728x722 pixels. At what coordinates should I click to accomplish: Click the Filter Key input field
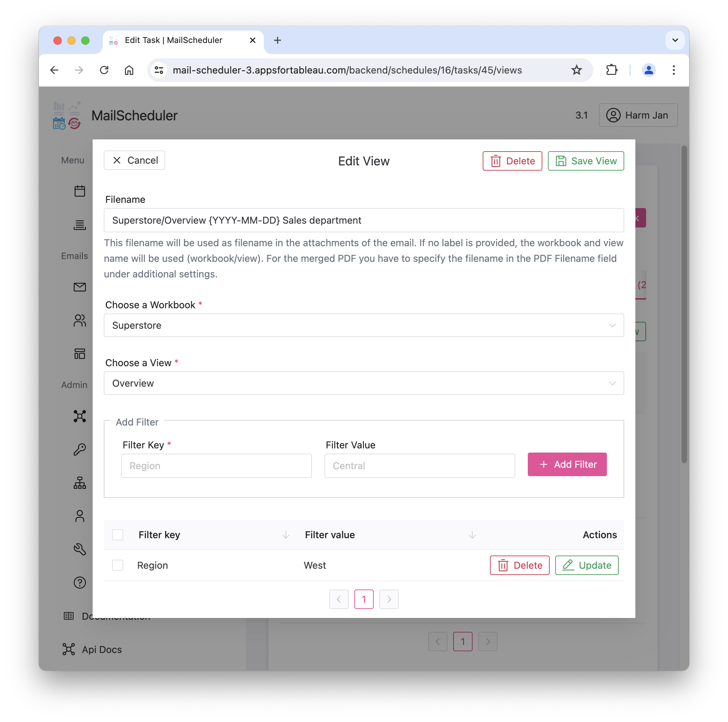tap(216, 466)
